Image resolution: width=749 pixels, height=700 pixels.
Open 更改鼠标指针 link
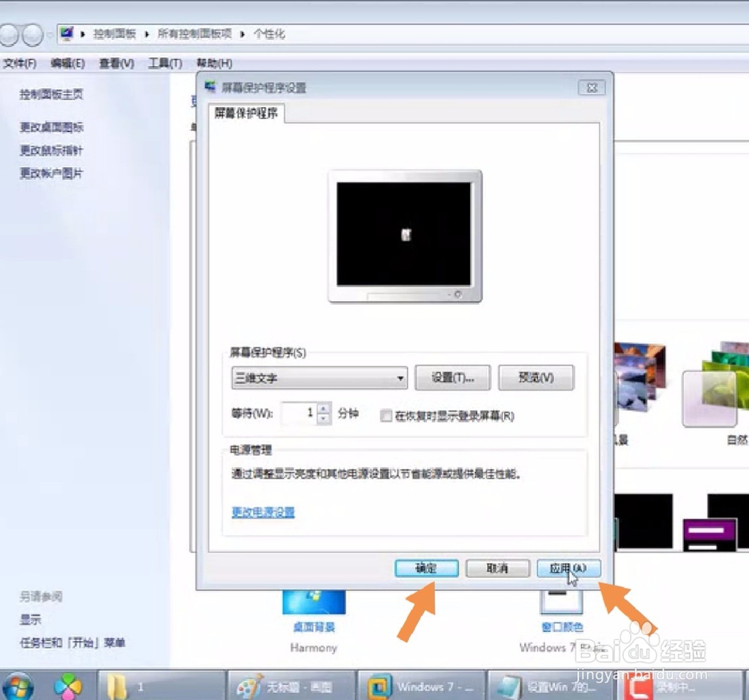tap(51, 150)
